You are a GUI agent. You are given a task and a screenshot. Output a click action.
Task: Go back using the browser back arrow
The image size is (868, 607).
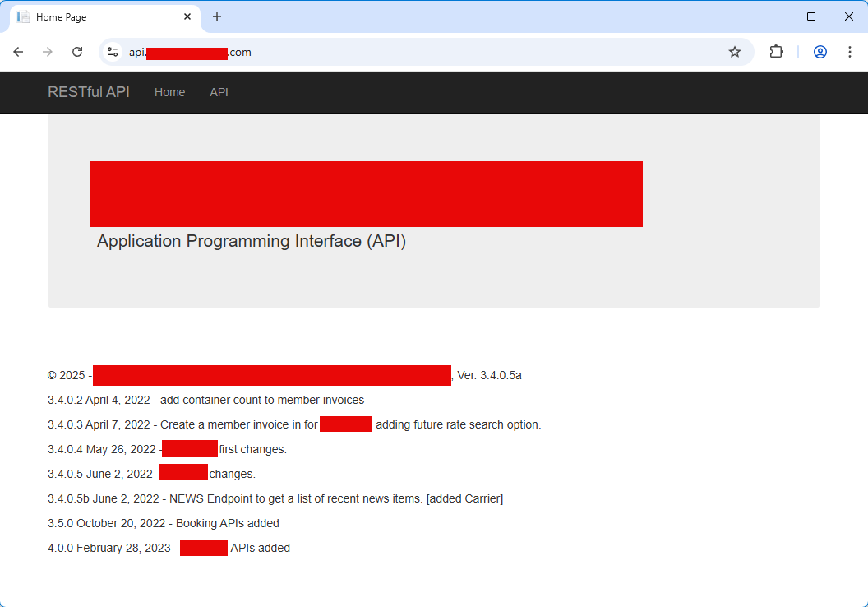(18, 52)
